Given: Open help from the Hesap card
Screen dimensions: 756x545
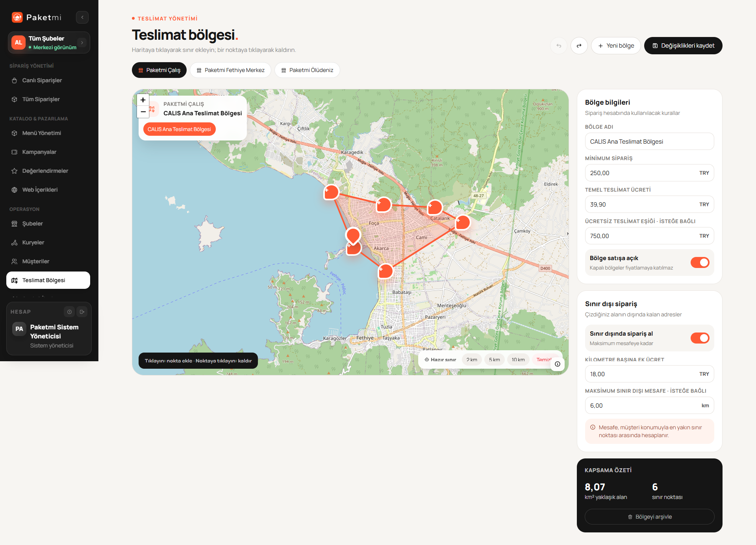Looking at the screenshot, I should (69, 312).
